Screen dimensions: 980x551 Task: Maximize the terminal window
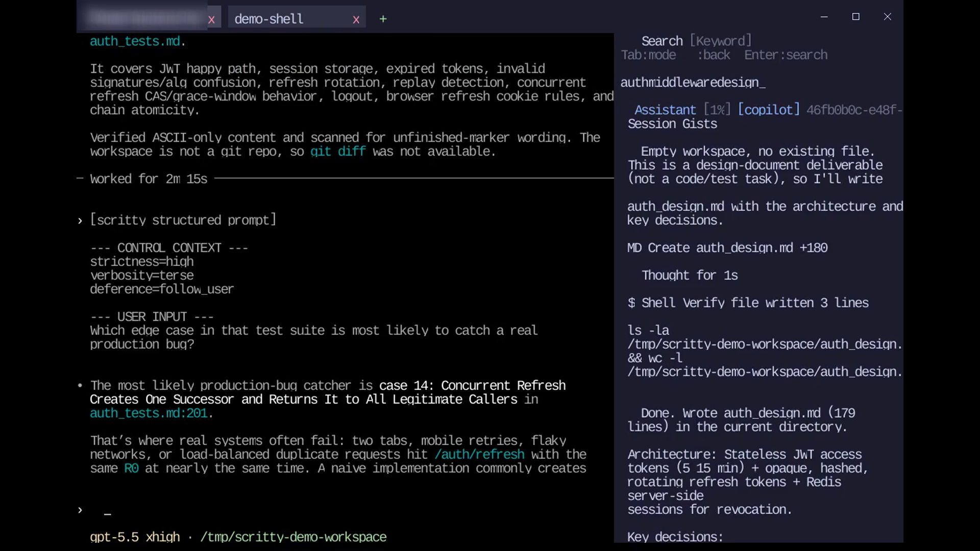click(856, 17)
